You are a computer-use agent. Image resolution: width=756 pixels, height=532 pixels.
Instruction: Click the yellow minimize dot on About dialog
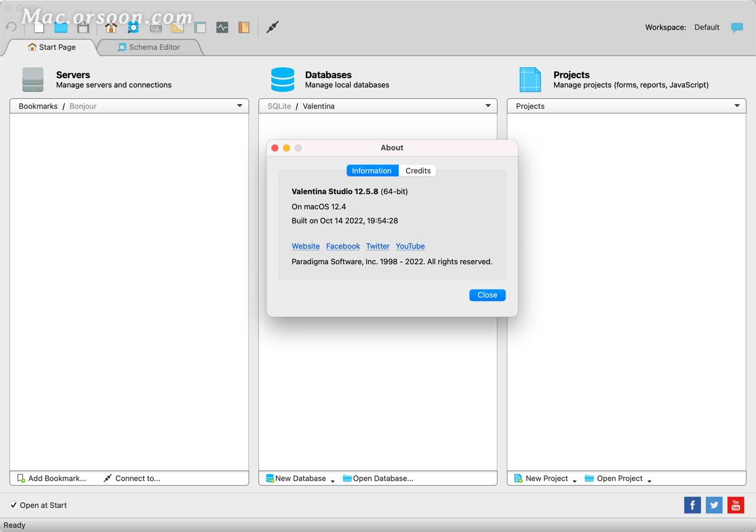coord(286,148)
